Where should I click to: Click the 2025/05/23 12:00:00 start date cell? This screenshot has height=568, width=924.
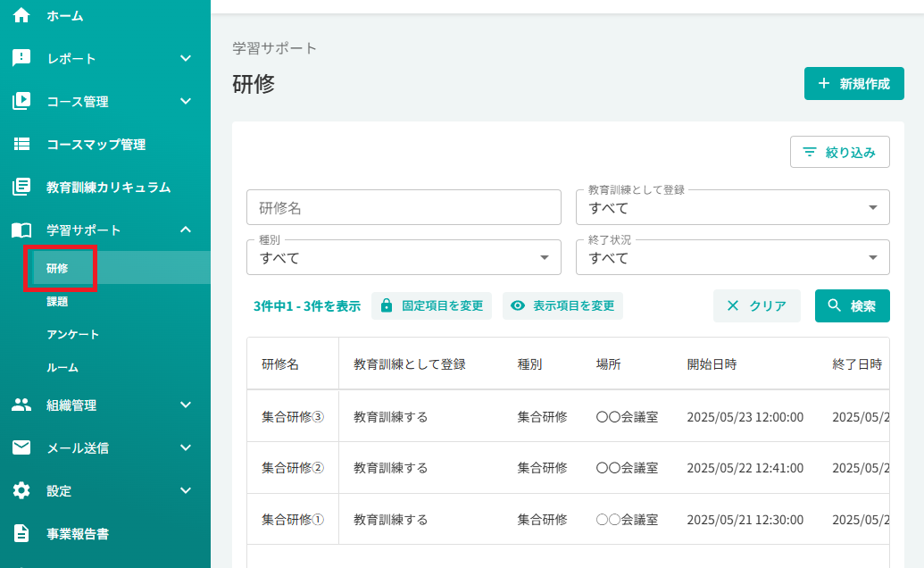745,416
